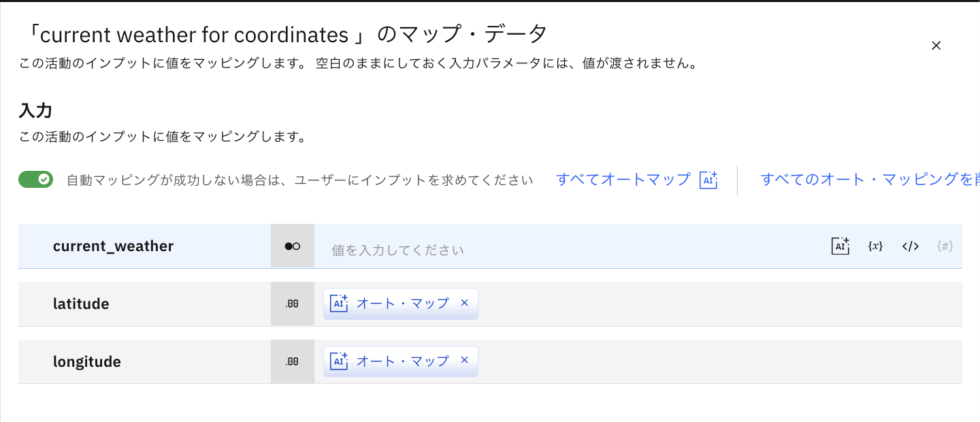
Task: Click the boolean type icon for current_weather
Action: coord(293,246)
